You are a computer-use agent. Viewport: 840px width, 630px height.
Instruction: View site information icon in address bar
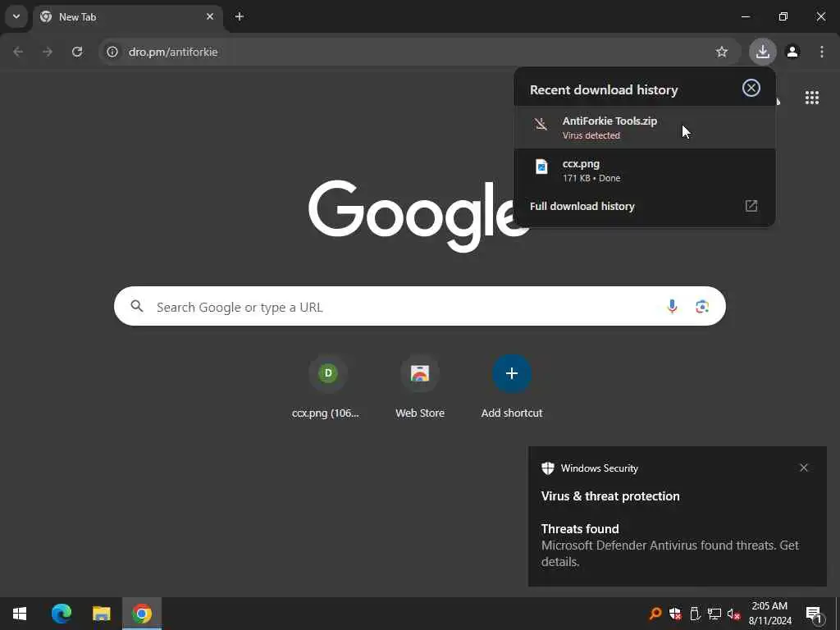112,52
